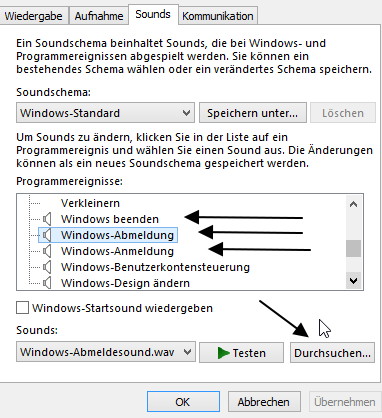
Task: Switch to the Wiedergabe tab
Action: 33,16
